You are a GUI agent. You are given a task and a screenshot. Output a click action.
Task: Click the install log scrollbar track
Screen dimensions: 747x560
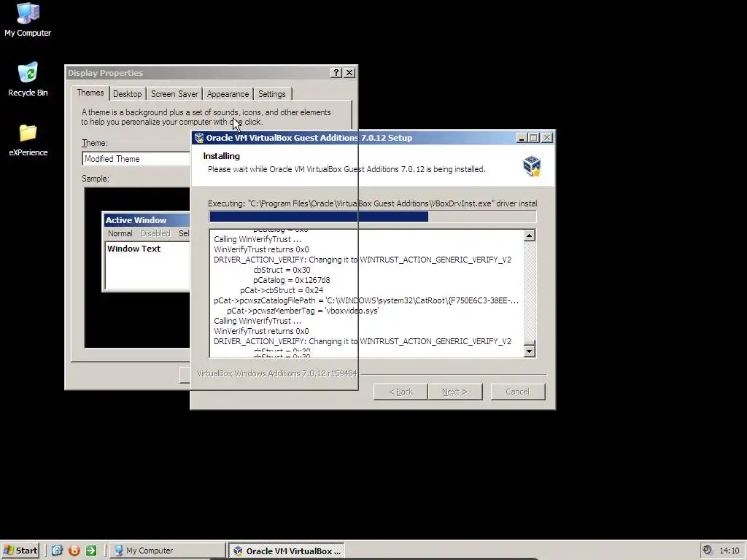pyautogui.click(x=530, y=290)
